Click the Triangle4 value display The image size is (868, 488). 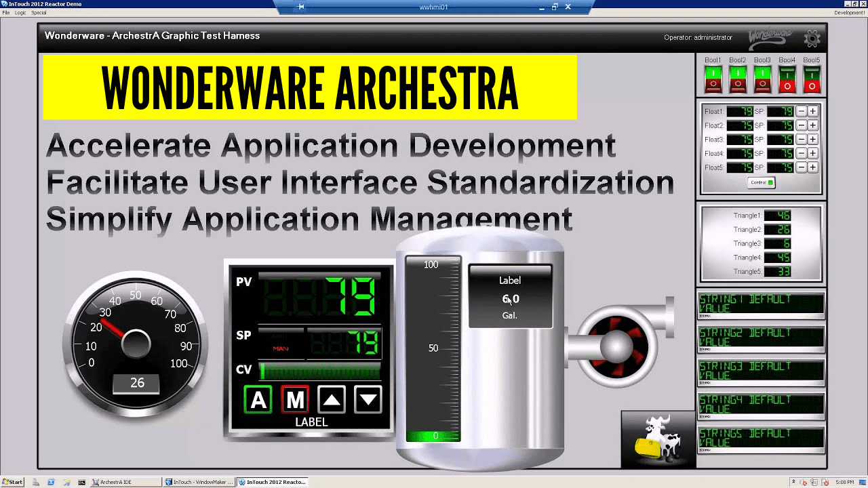coord(778,258)
